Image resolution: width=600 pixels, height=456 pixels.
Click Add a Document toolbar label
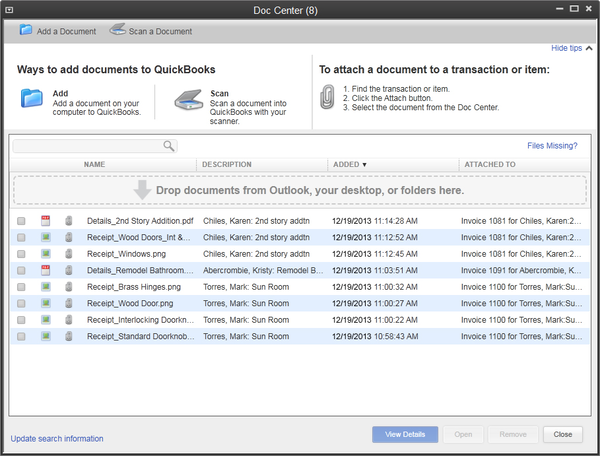pos(66,31)
